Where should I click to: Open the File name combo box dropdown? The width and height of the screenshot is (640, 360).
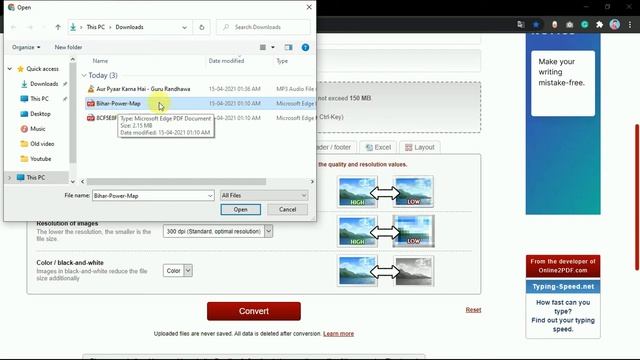pyautogui.click(x=210, y=196)
